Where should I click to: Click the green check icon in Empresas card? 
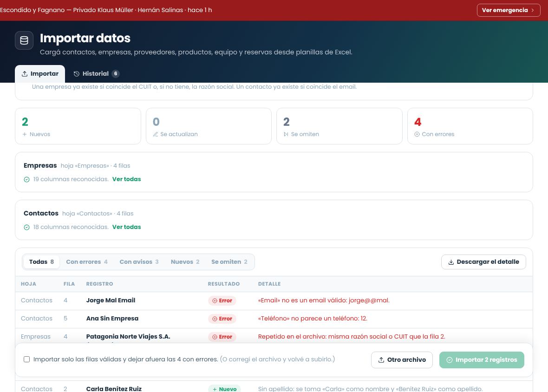point(26,180)
